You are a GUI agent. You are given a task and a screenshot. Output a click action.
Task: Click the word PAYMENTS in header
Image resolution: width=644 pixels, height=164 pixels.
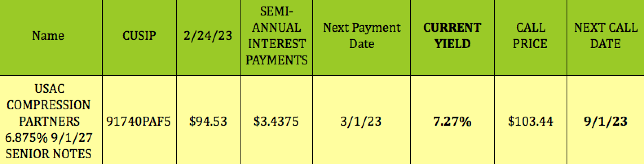click(277, 60)
